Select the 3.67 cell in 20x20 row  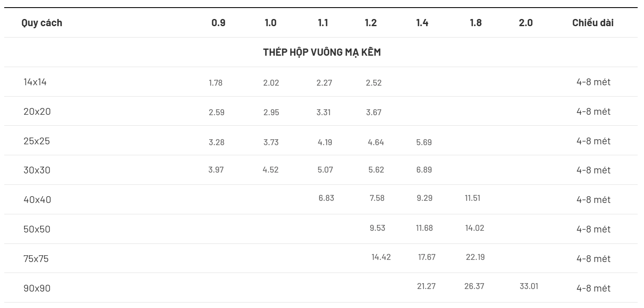click(374, 112)
